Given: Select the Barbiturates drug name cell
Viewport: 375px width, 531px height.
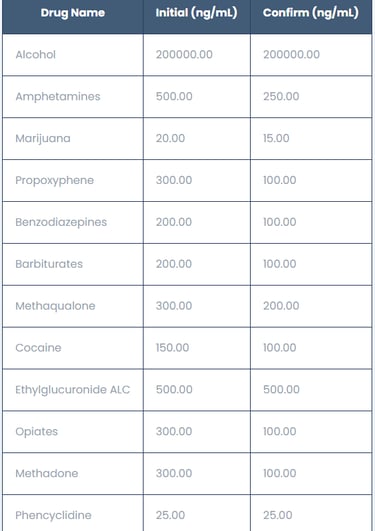Looking at the screenshot, I should click(x=49, y=264).
